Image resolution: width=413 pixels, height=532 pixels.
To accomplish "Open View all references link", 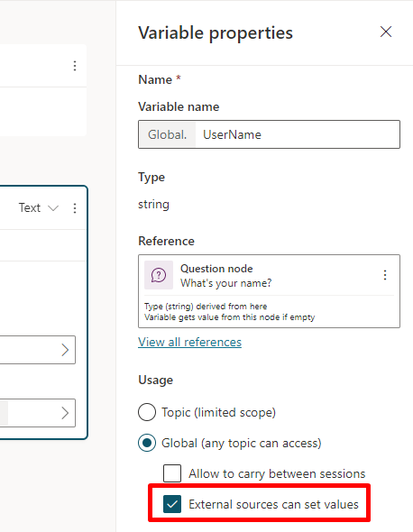I will (x=189, y=342).
